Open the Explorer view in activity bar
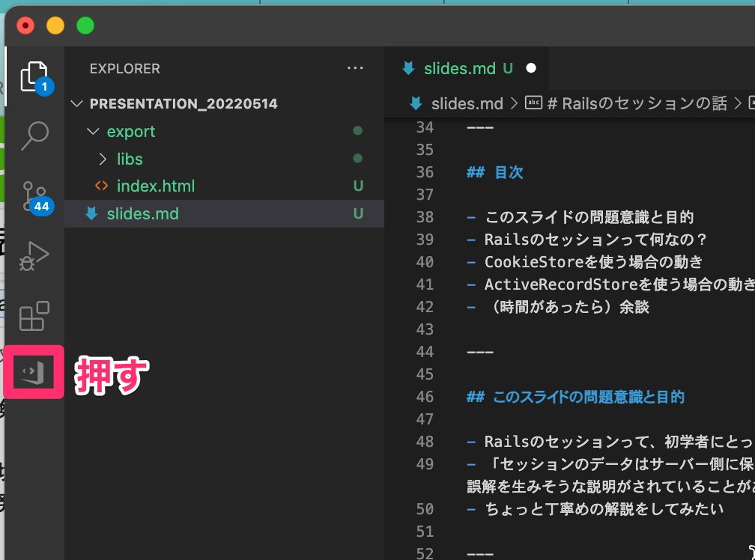 pos(34,76)
